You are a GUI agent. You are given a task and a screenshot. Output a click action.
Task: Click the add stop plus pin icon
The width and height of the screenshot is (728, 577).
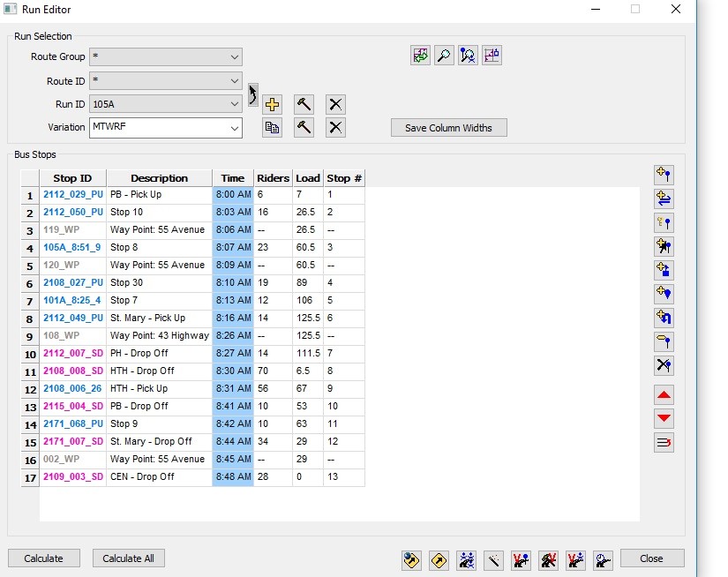click(x=664, y=175)
